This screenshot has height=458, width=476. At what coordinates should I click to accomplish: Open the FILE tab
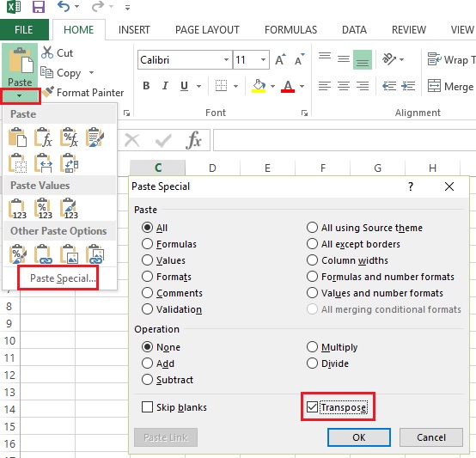(x=24, y=30)
